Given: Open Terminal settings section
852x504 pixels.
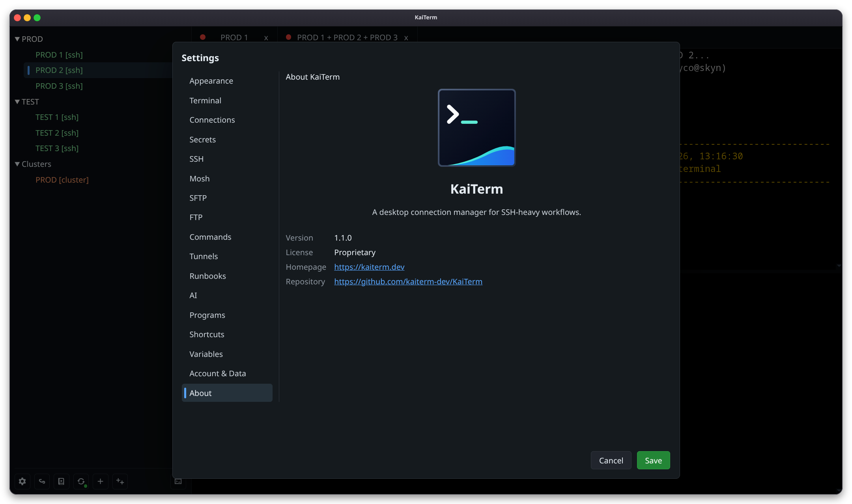Looking at the screenshot, I should (227, 101).
